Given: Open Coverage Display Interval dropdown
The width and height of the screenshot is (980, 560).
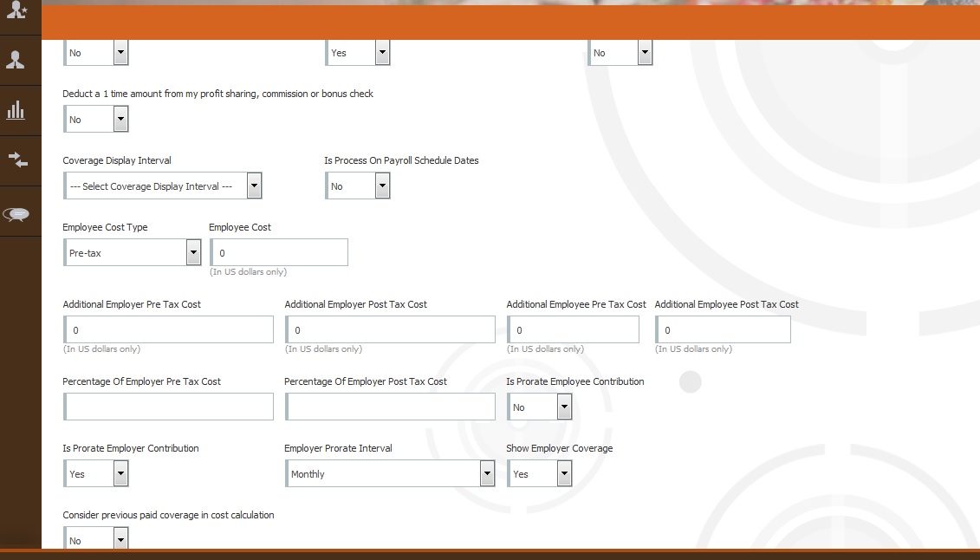Looking at the screenshot, I should (x=163, y=186).
